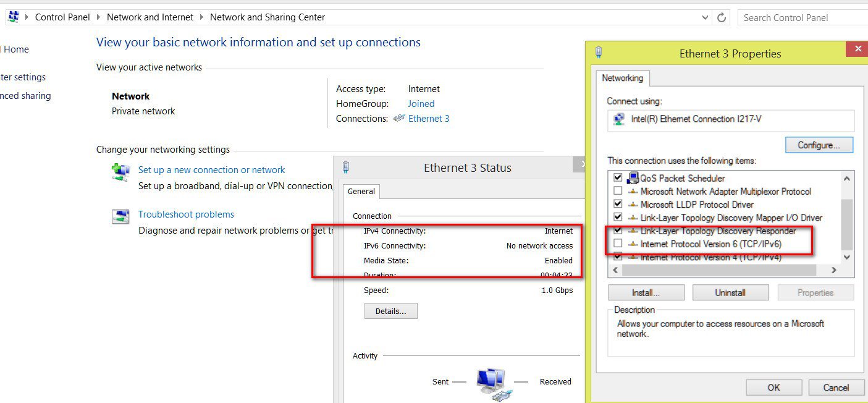
Task: Go to Network and Internet breadcrumb
Action: [x=150, y=17]
